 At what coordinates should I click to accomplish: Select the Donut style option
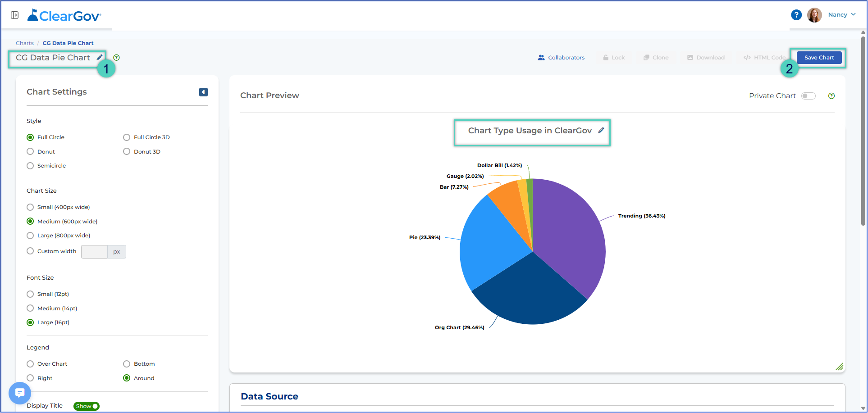pos(30,151)
